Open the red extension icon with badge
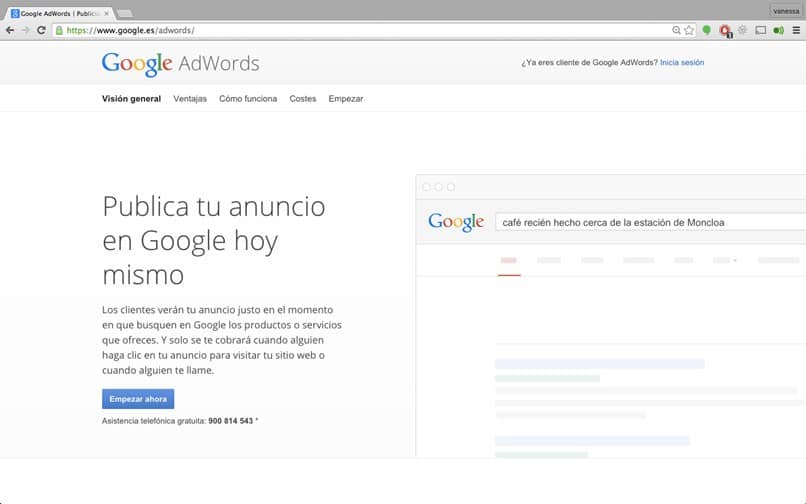Image resolution: width=806 pixels, height=504 pixels. coord(725,31)
